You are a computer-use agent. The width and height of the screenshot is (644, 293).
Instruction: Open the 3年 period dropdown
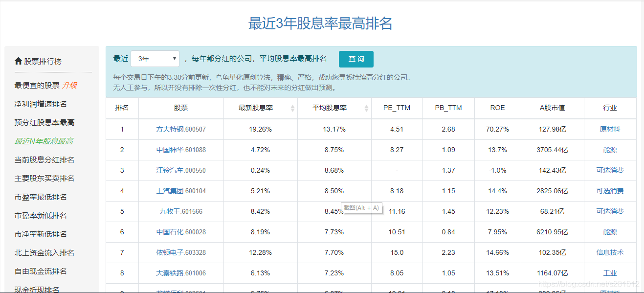point(155,59)
